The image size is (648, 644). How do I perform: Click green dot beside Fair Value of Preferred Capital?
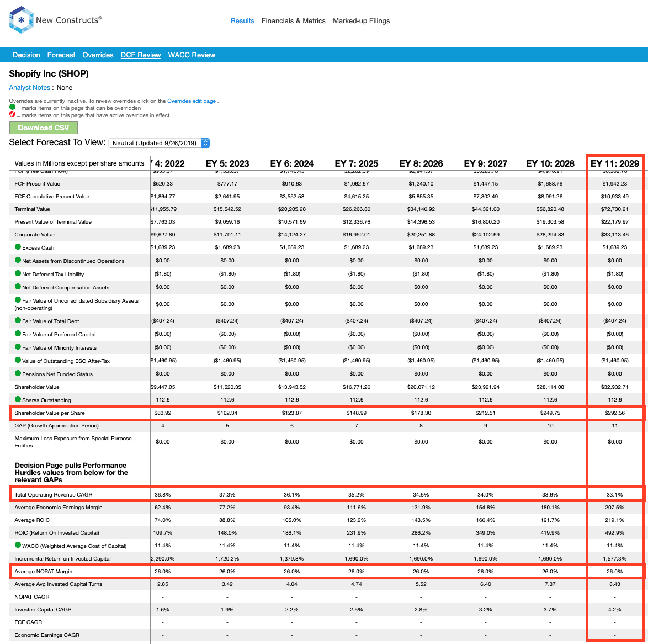pyautogui.click(x=18, y=334)
